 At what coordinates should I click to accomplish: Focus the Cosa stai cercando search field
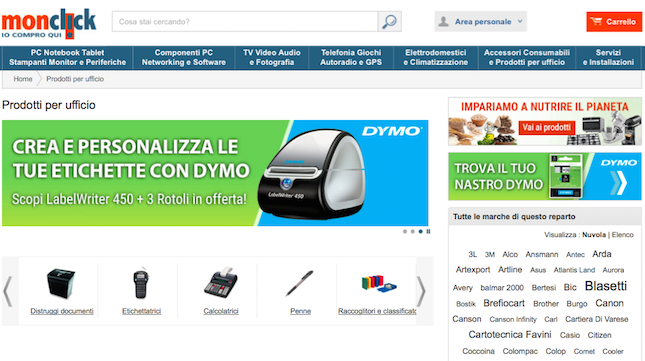pyautogui.click(x=245, y=21)
